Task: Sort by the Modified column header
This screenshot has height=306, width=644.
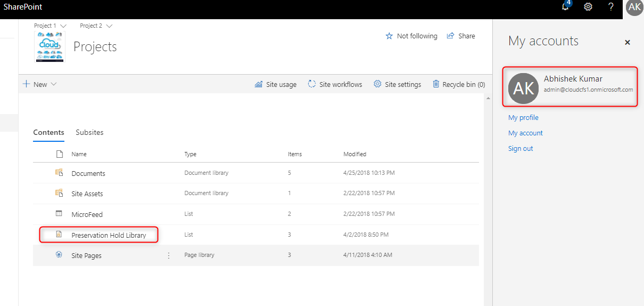Action: point(355,154)
